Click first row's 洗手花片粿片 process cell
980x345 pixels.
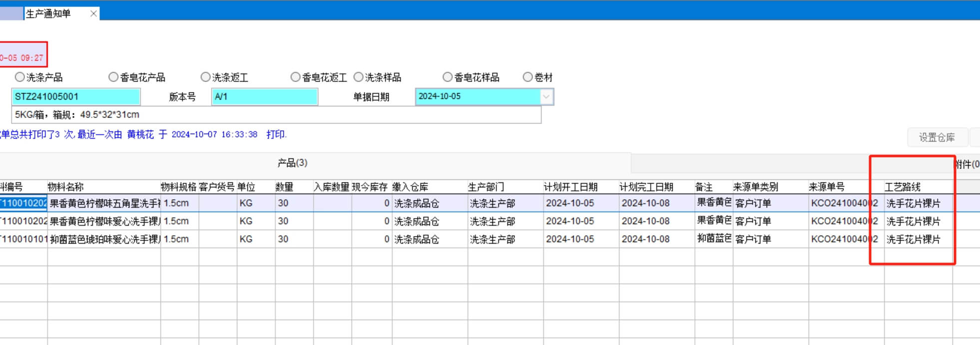click(x=913, y=203)
